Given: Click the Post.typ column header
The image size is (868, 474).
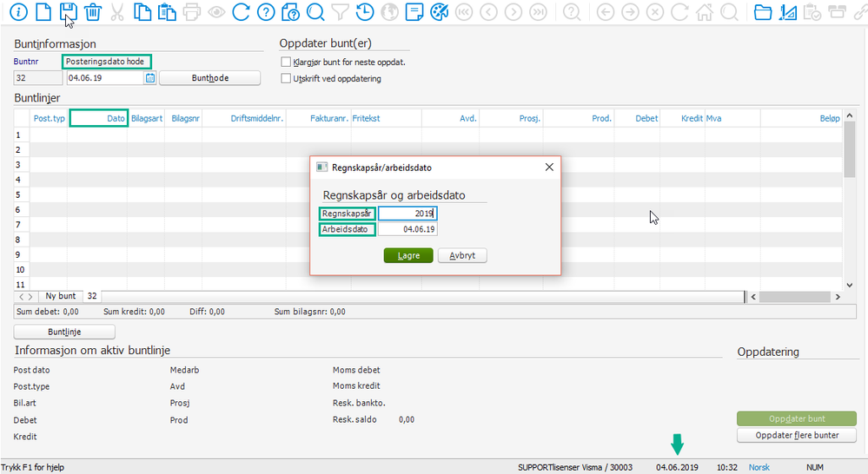Looking at the screenshot, I should click(x=50, y=118).
